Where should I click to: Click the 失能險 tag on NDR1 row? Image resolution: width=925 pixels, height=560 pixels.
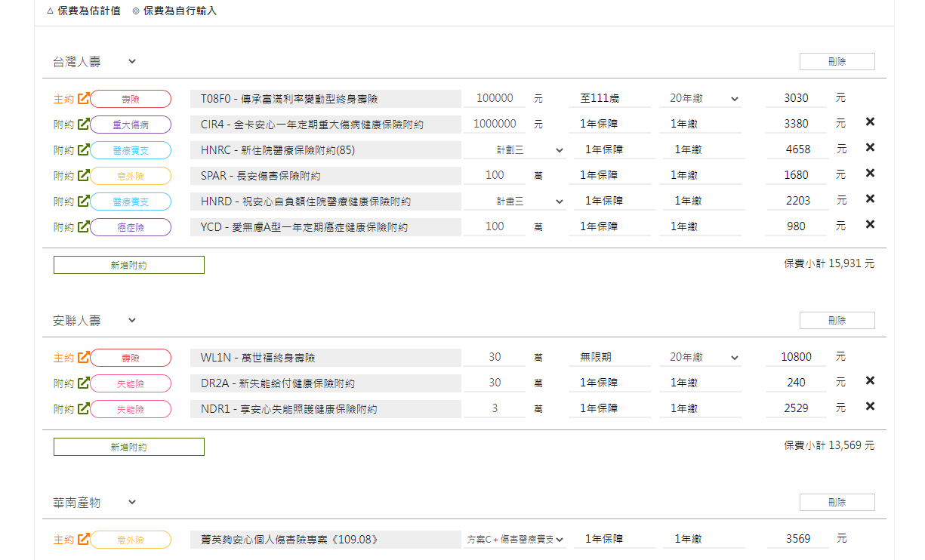pos(131,409)
